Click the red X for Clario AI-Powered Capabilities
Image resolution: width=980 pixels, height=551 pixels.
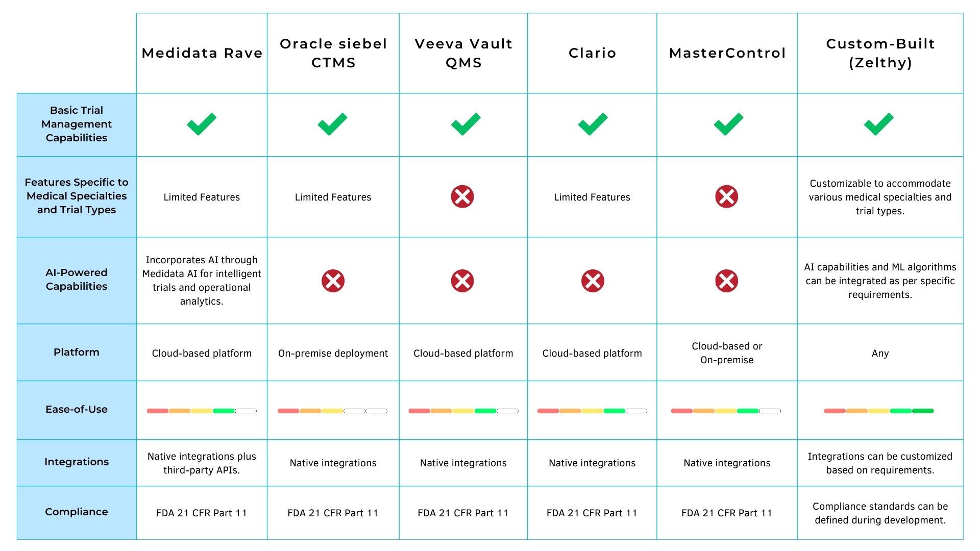click(x=593, y=281)
